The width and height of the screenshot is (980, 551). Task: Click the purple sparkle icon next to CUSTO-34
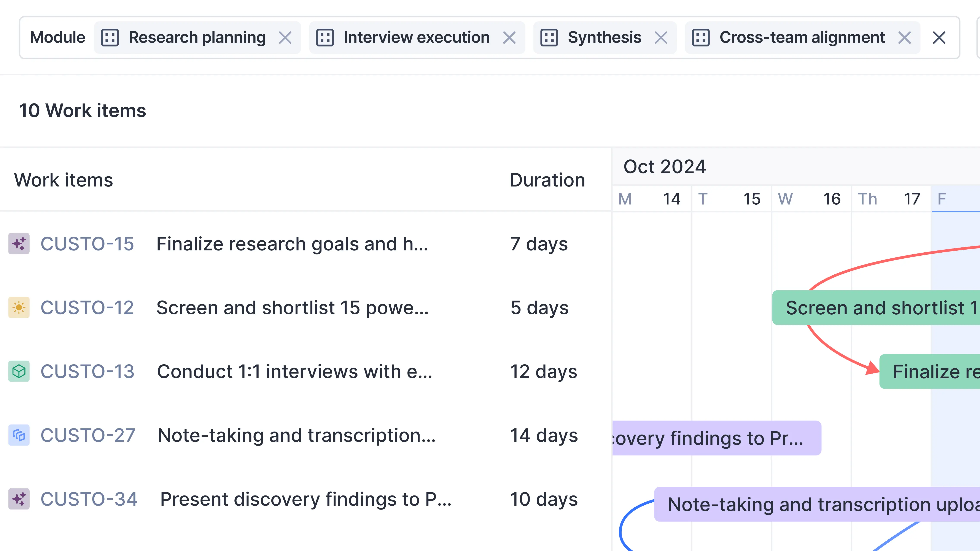coord(19,499)
